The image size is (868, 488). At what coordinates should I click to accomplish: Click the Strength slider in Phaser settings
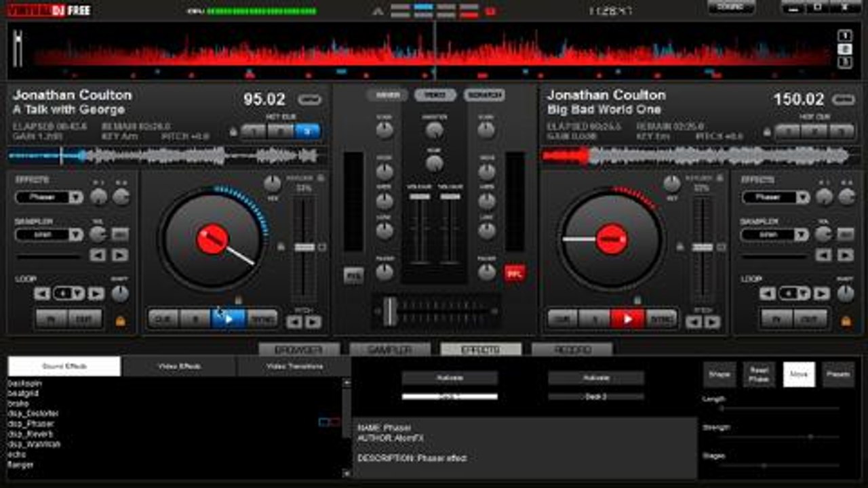(x=780, y=437)
